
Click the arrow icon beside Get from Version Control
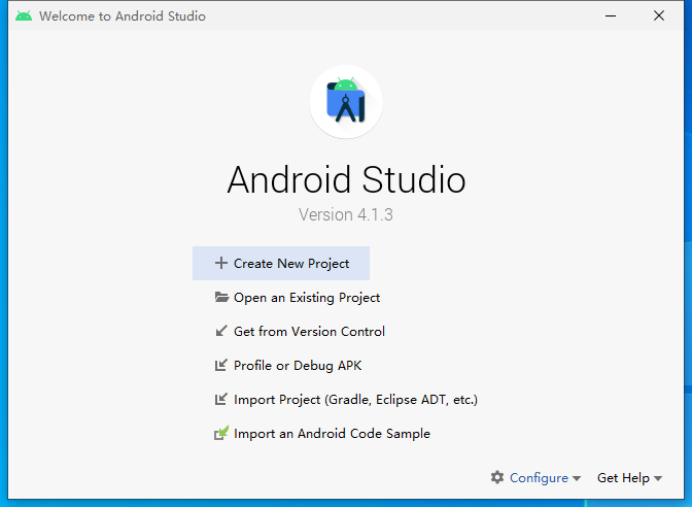pos(221,331)
